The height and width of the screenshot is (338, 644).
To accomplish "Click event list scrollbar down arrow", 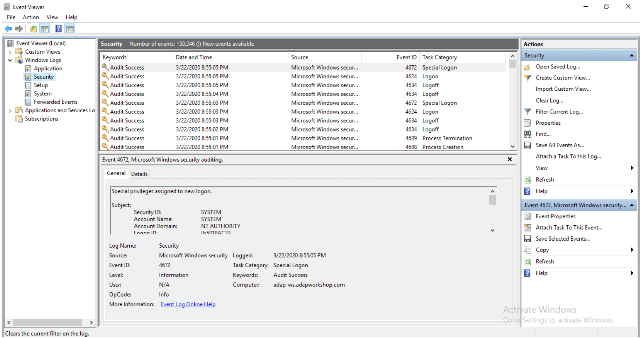I will 513,147.
